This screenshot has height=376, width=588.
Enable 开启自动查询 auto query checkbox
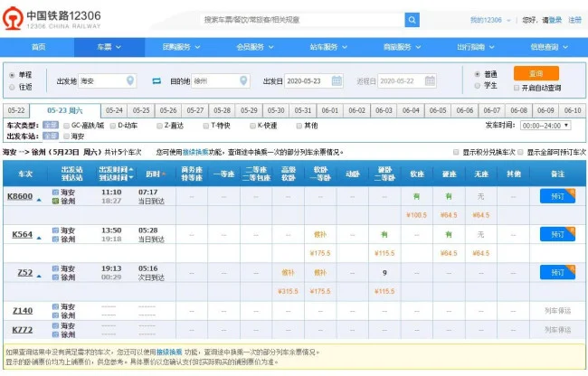pos(517,88)
